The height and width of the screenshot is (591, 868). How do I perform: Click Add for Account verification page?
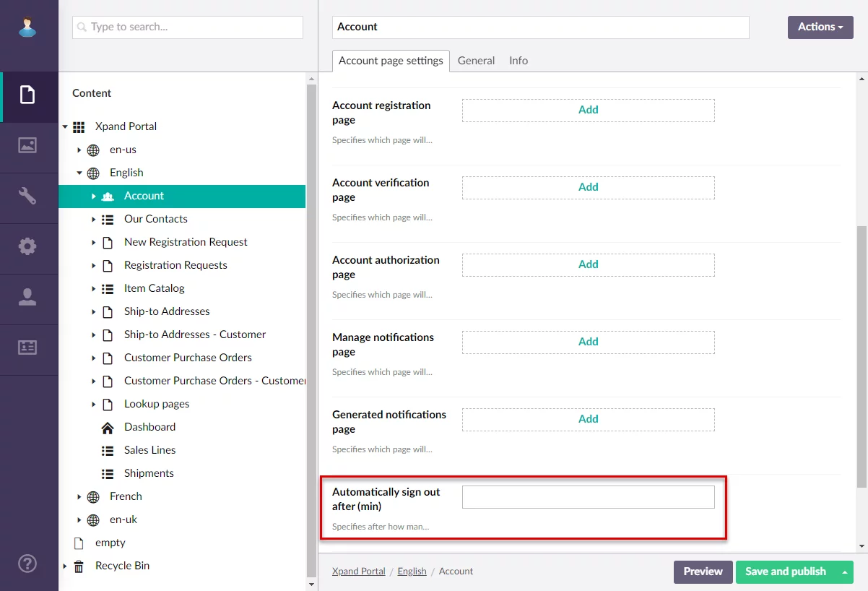(588, 187)
